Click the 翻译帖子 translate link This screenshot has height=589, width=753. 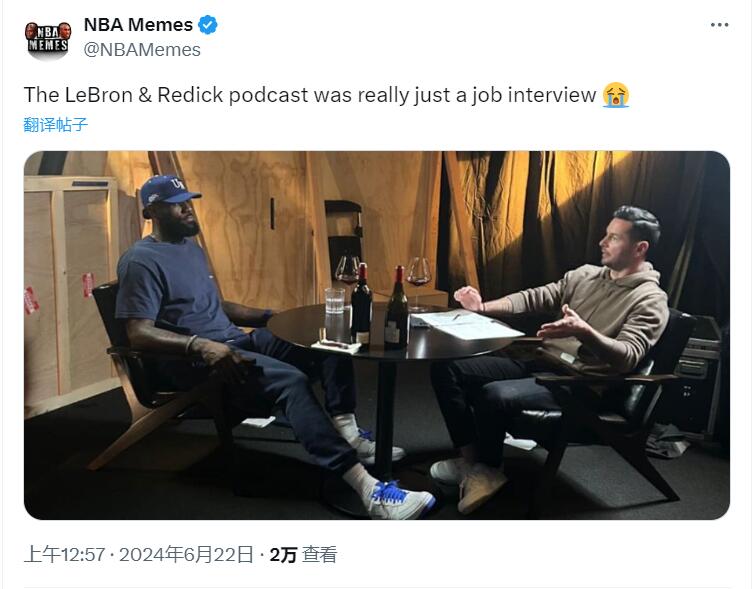[56, 124]
